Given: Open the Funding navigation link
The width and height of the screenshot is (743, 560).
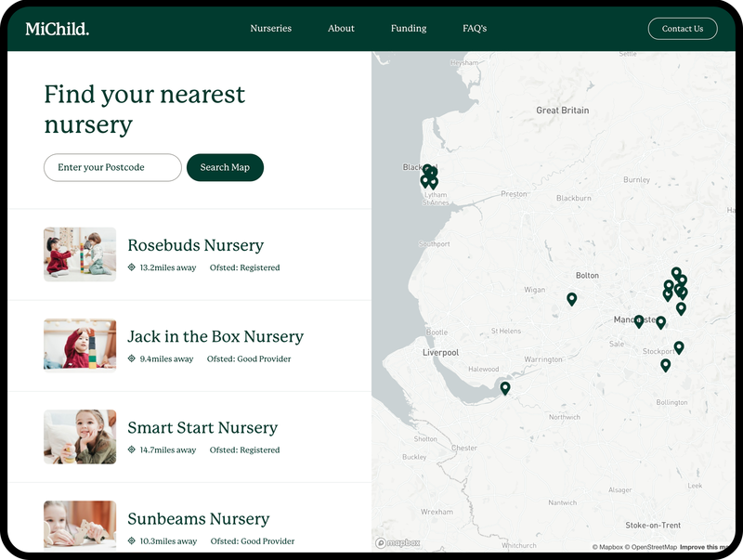Looking at the screenshot, I should pos(409,29).
